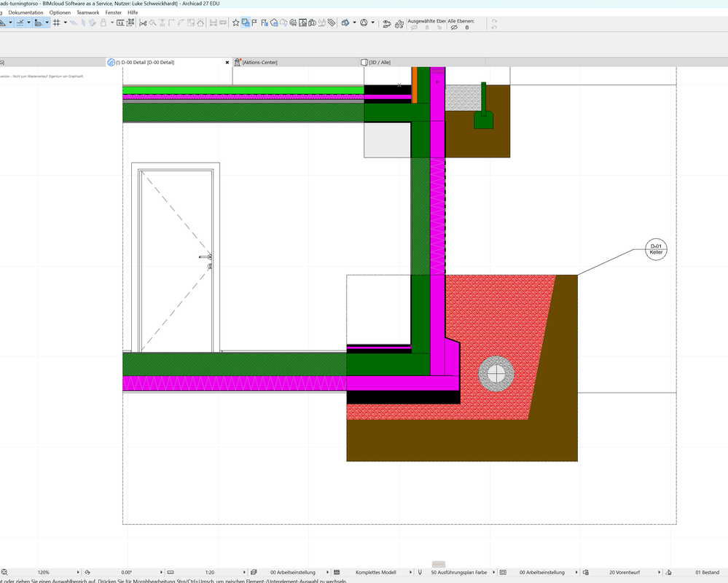Open the Aktions-Center tab
This screenshot has width=728, height=583.
click(x=259, y=63)
